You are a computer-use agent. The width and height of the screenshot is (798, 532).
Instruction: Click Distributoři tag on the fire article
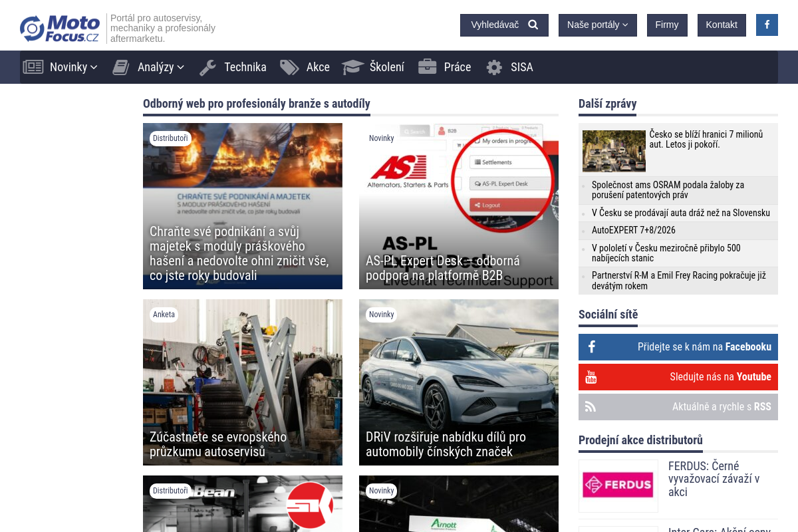[170, 138]
